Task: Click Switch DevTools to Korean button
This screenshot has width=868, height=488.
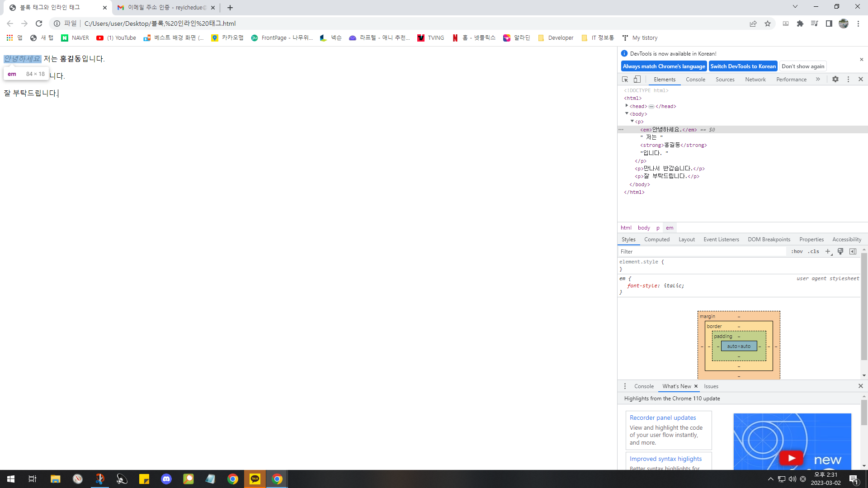Action: (743, 66)
